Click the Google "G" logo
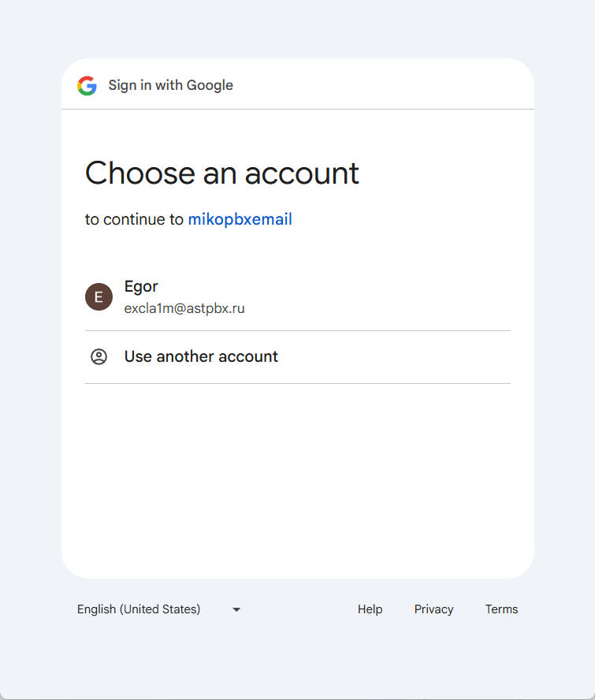 point(87,85)
